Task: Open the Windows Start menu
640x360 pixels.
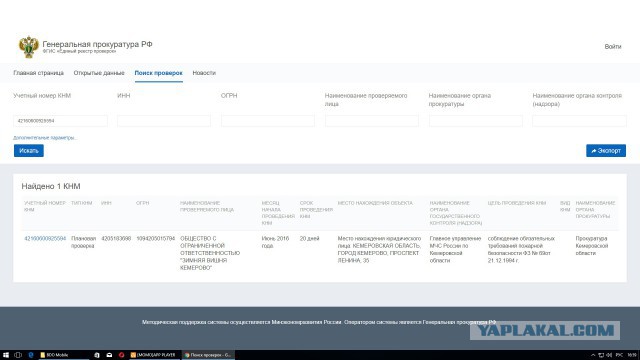Action: click(6, 355)
